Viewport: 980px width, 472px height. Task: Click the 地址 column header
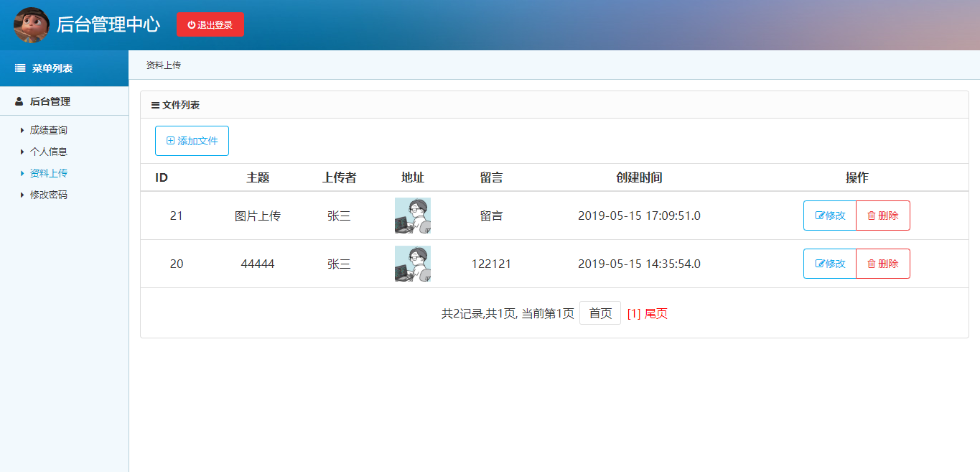click(413, 177)
